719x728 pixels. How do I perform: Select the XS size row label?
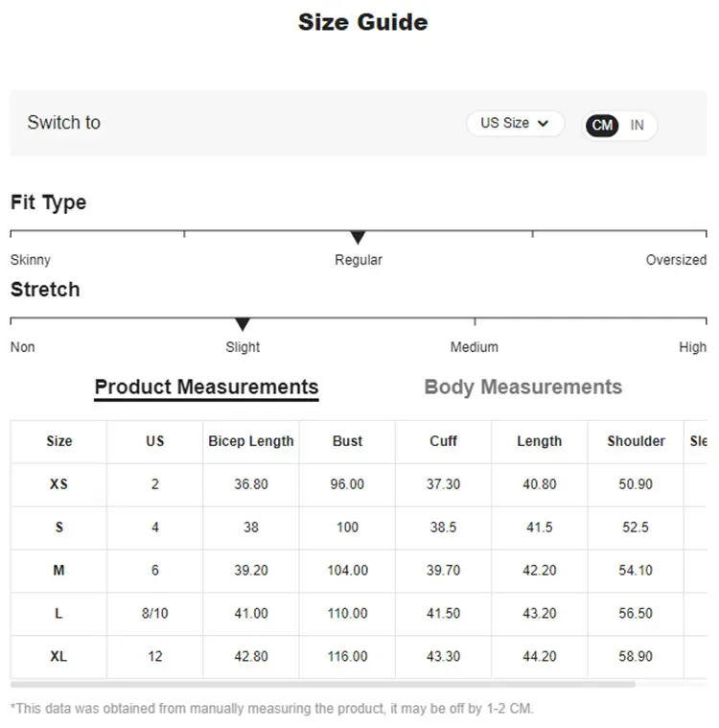(58, 484)
